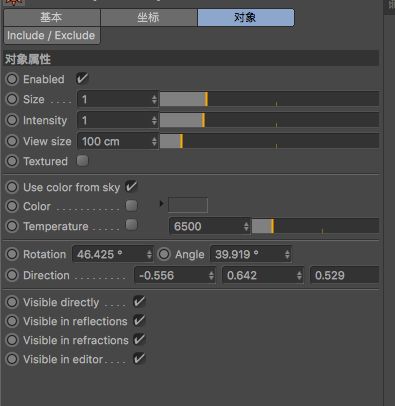Click the Intensity slider bar
The image size is (395, 406).
coord(269,120)
